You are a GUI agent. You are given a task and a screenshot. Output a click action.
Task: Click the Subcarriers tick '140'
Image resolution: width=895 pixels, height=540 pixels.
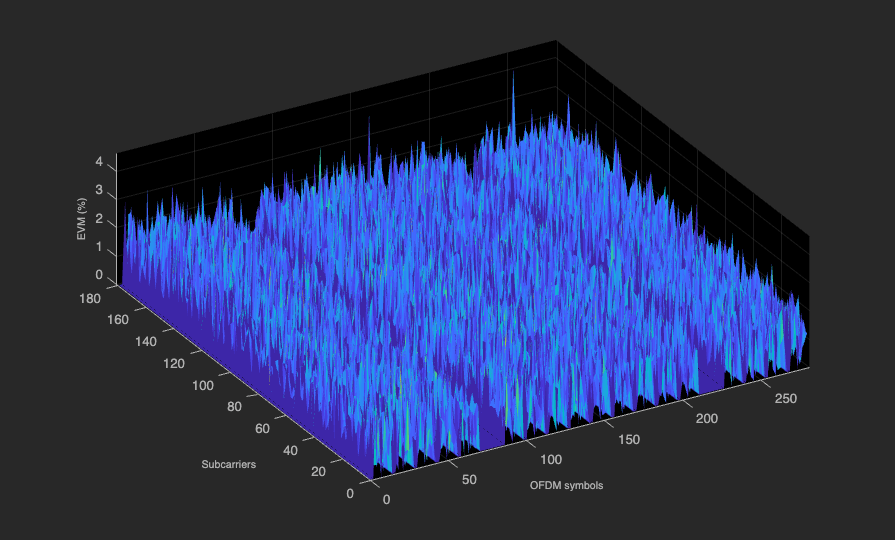click(146, 342)
